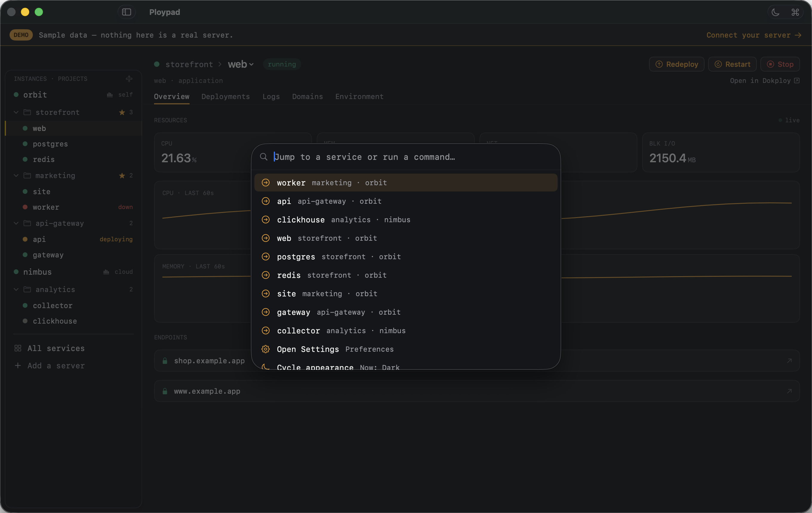Switch appearance with the moon icon
The image size is (812, 513).
(775, 13)
